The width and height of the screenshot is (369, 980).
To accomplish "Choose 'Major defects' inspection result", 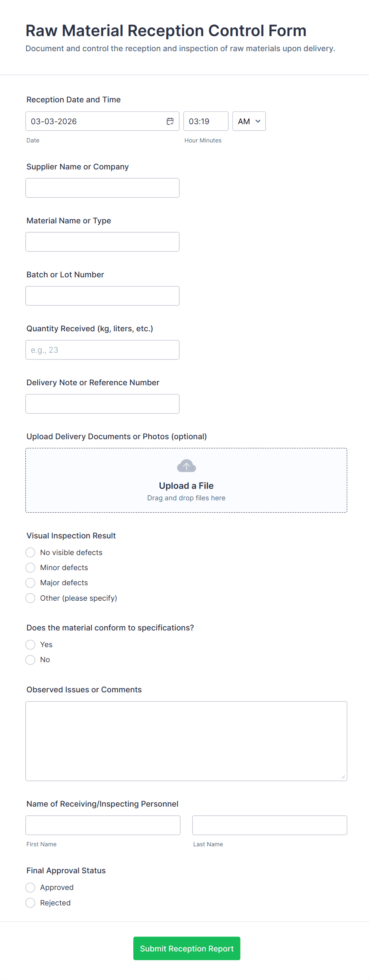I will click(31, 583).
